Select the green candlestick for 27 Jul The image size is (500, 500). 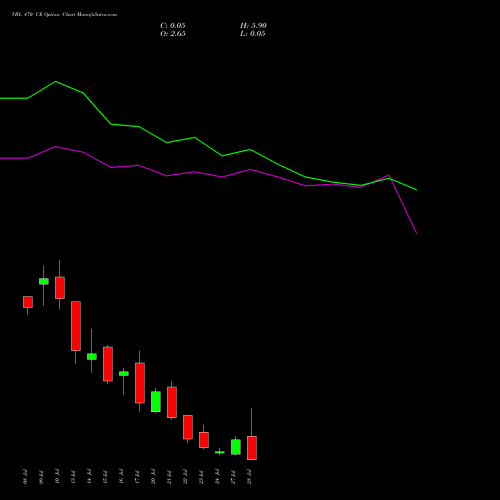236,447
